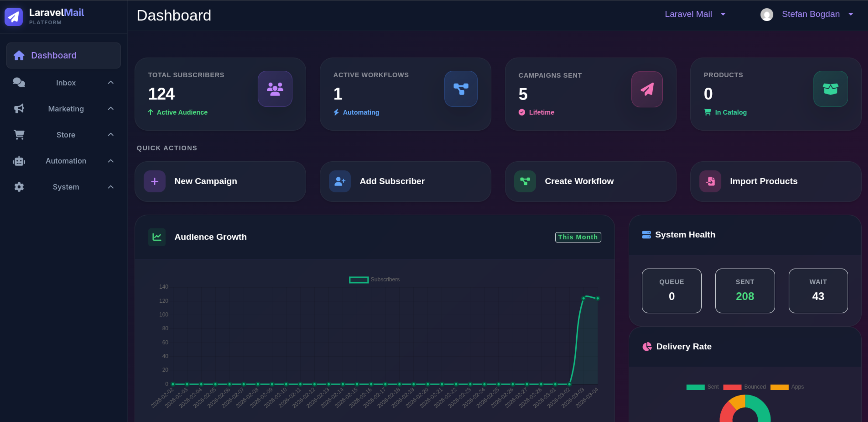Image resolution: width=868 pixels, height=422 pixels.
Task: Toggle the Bounced legend in Delivery Rate
Action: [744, 387]
